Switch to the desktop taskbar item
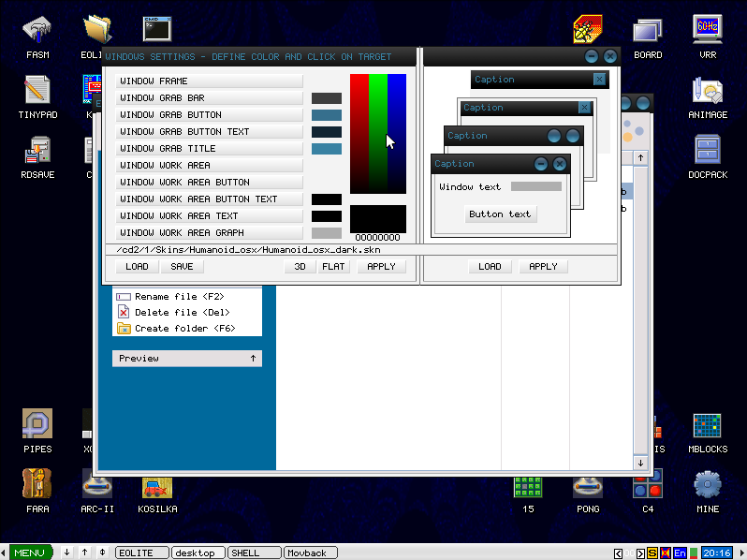This screenshot has width=747, height=560. [x=198, y=553]
